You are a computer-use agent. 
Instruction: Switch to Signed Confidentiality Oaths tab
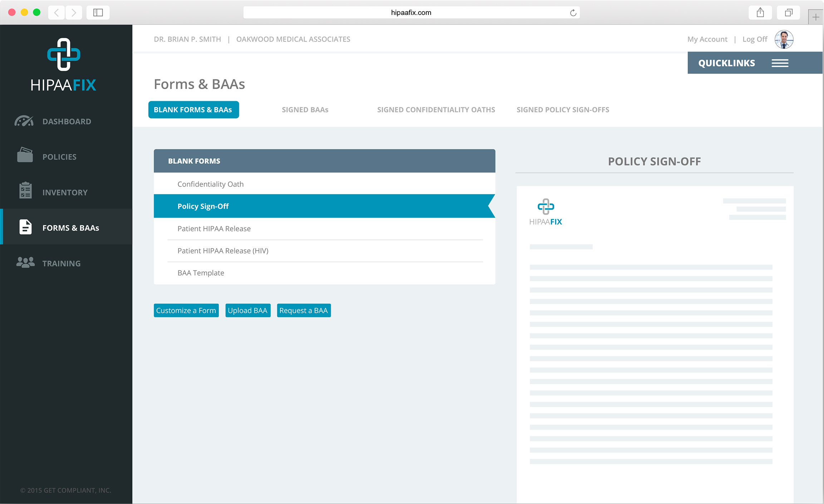pos(436,110)
